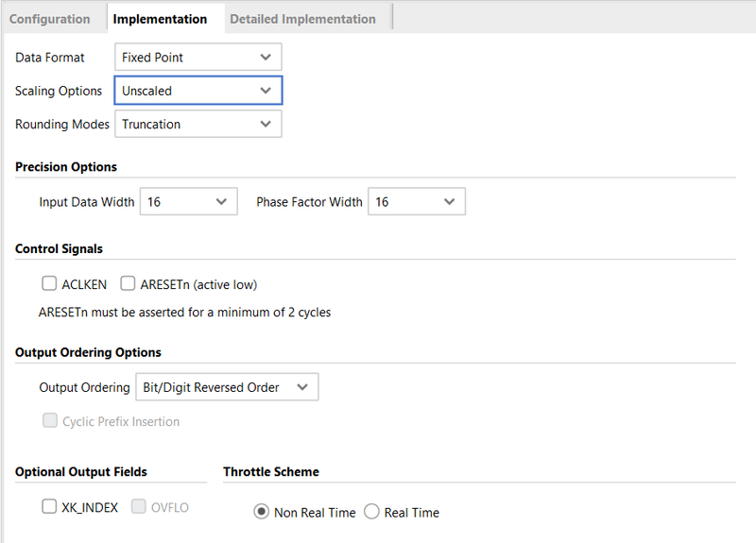
Task: Open the Rounding Modes dropdown
Action: (x=198, y=125)
